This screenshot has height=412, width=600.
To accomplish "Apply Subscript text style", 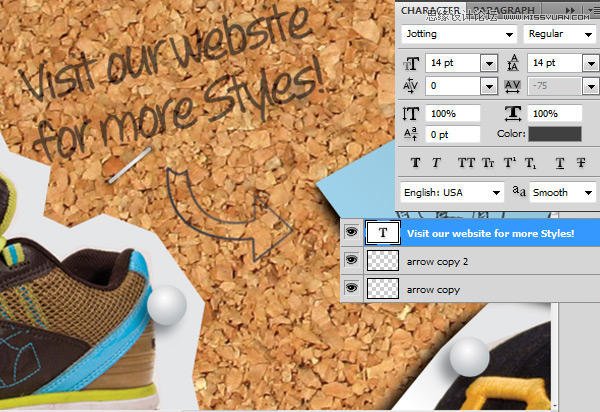I will pos(530,163).
